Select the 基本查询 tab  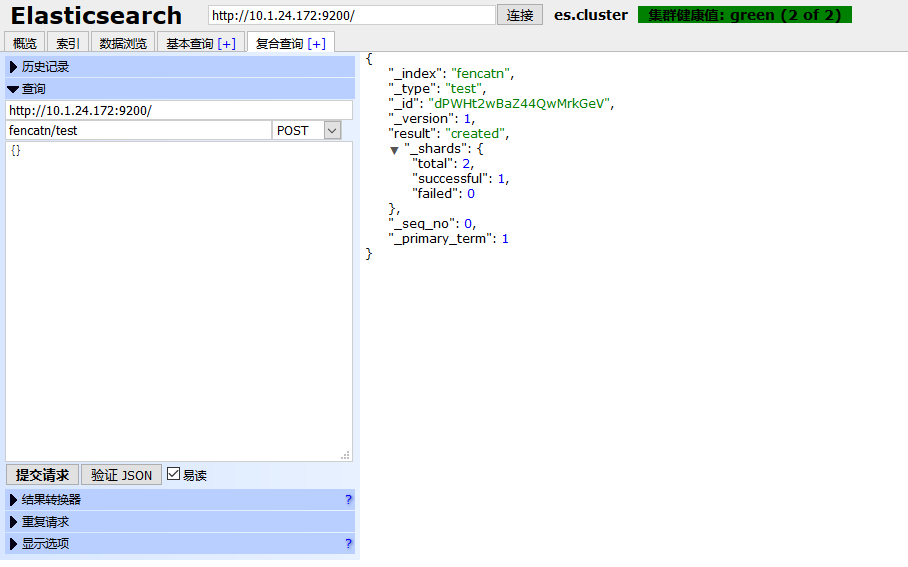coord(189,43)
